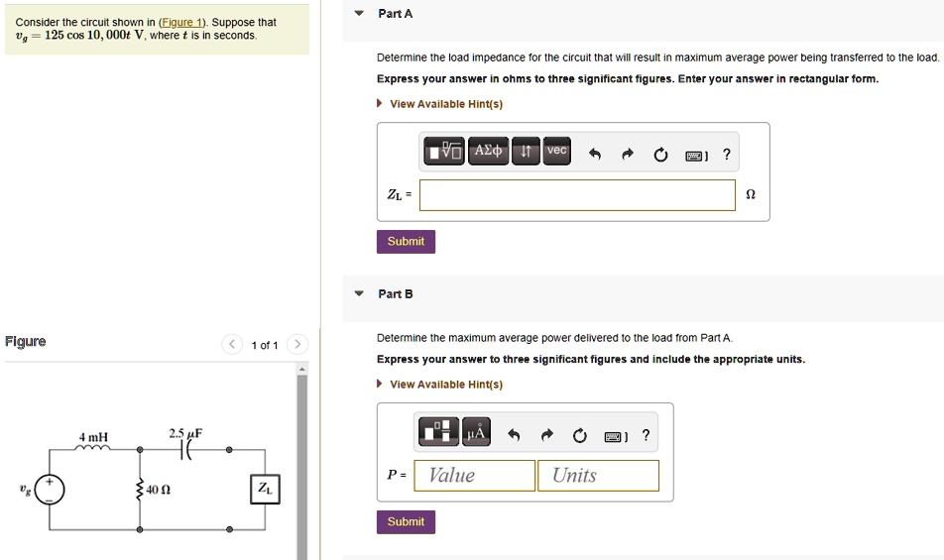The height and width of the screenshot is (560, 944).
Task: Redo entry in Part B toolbar
Action: coord(546,435)
